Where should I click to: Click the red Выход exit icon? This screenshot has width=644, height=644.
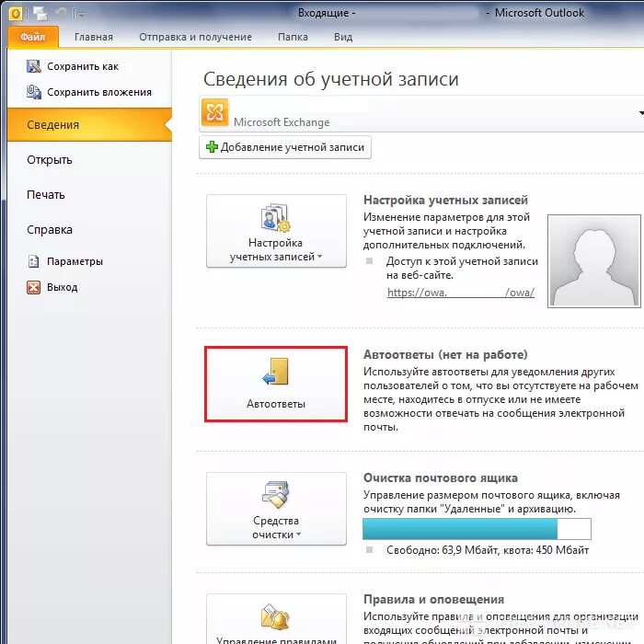[x=34, y=287]
